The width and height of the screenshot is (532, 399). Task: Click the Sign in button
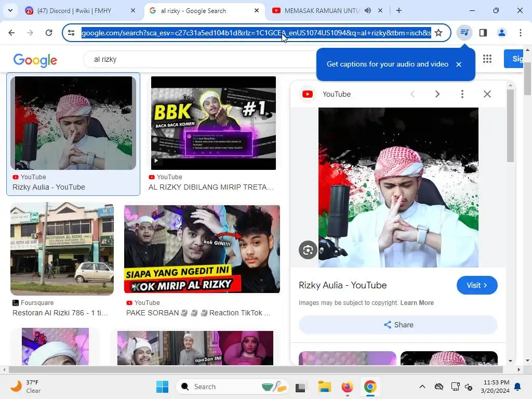tap(514, 59)
